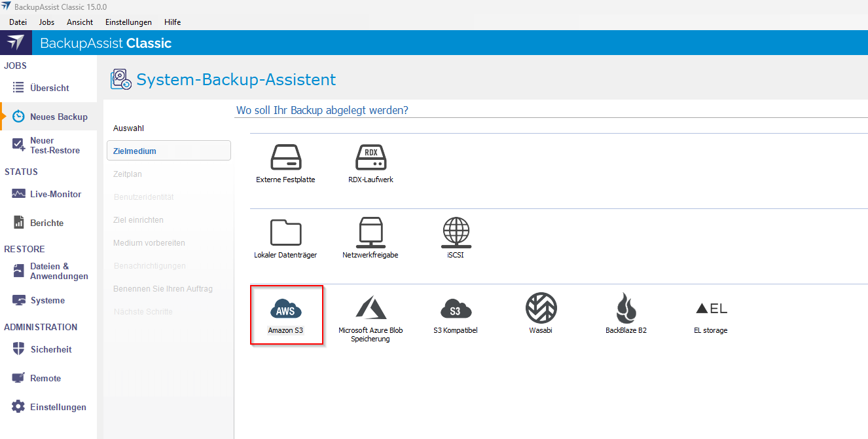Open the Sicherheit administration page
This screenshot has width=868, height=439.
point(50,349)
